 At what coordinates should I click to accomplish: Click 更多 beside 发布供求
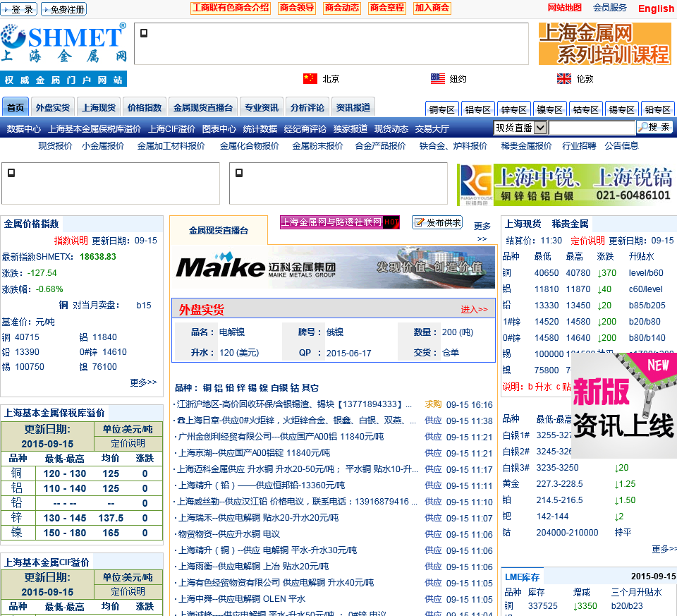pyautogui.click(x=482, y=226)
